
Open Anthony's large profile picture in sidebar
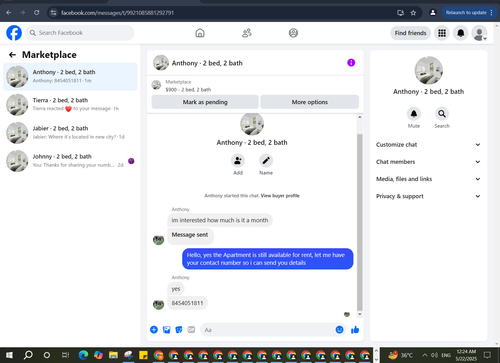[x=428, y=70]
